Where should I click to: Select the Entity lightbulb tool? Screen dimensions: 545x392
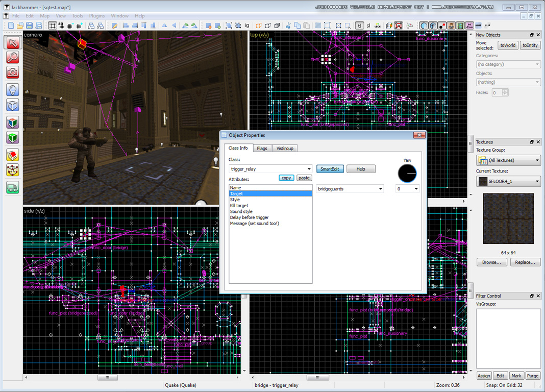[x=13, y=90]
